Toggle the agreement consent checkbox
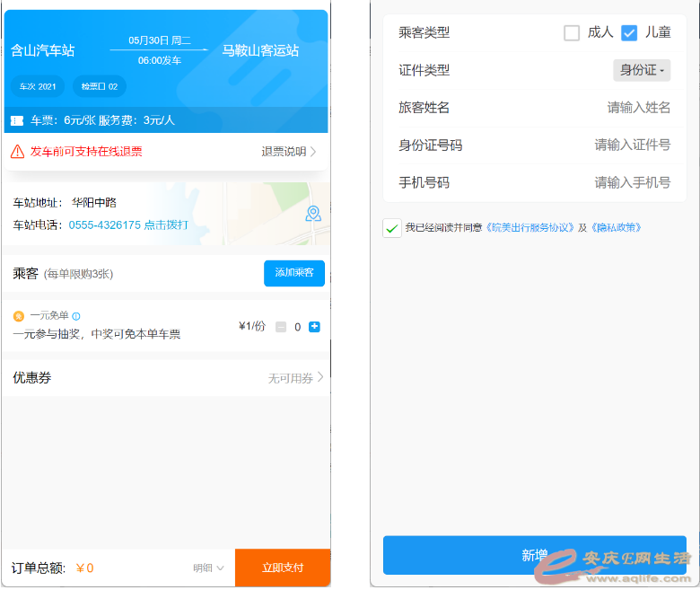This screenshot has width=700, height=590. [x=392, y=228]
